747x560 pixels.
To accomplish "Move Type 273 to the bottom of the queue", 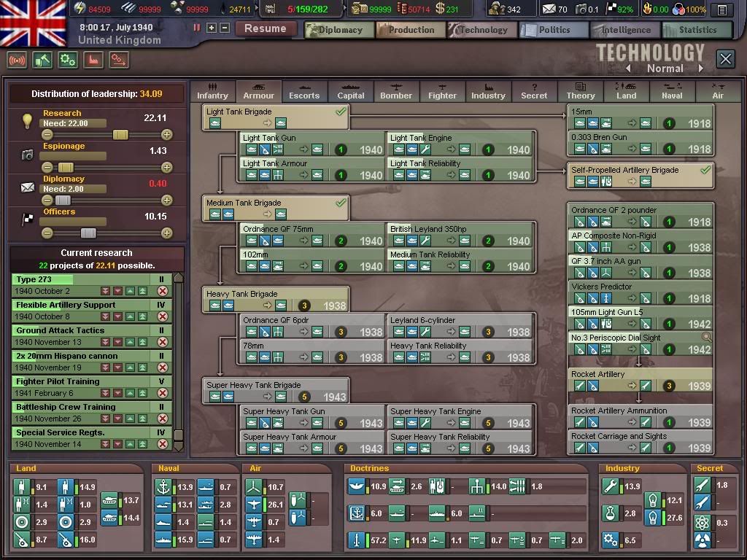I will click(105, 291).
